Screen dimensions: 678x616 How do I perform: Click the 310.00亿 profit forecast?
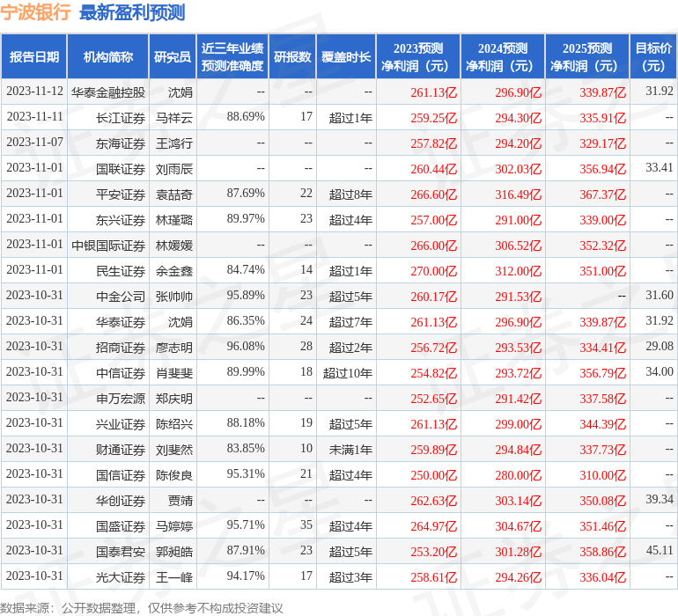pyautogui.click(x=603, y=474)
